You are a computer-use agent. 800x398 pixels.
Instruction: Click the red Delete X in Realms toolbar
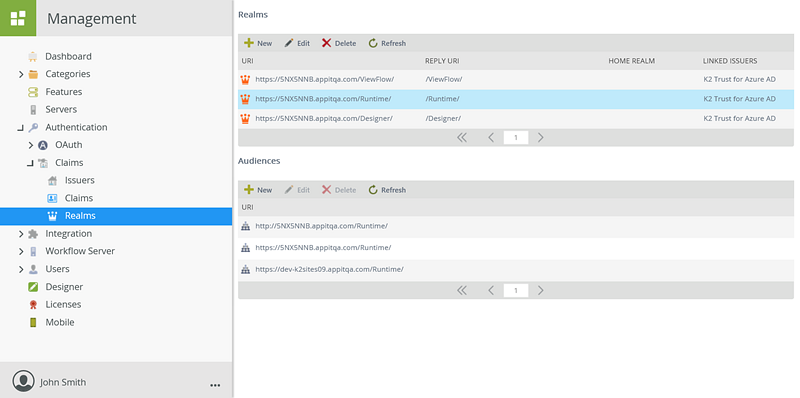click(327, 43)
